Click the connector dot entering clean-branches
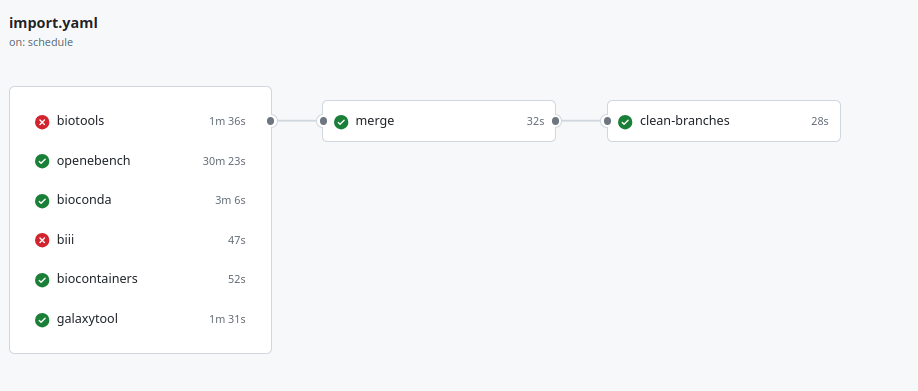The image size is (918, 391). click(x=607, y=121)
